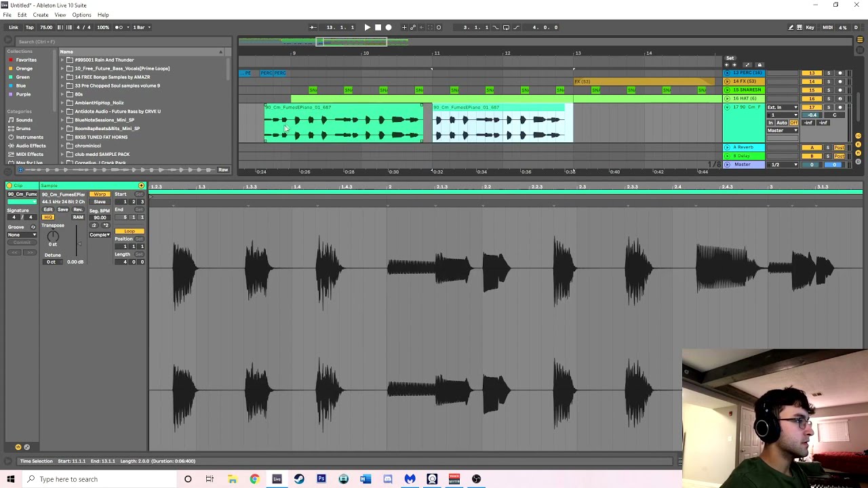Toggle the Warp switch on the clip
The image size is (868, 488).
(x=100, y=195)
